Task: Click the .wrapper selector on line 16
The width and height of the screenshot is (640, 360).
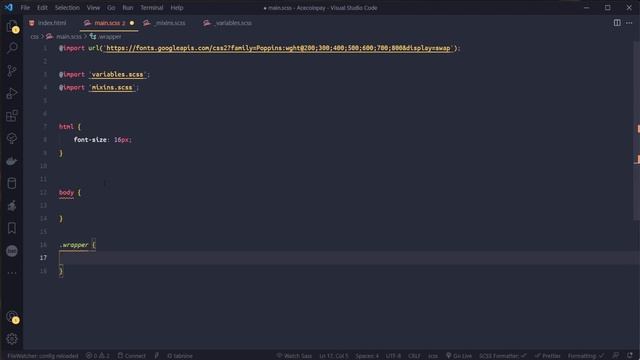Action: tap(74, 245)
